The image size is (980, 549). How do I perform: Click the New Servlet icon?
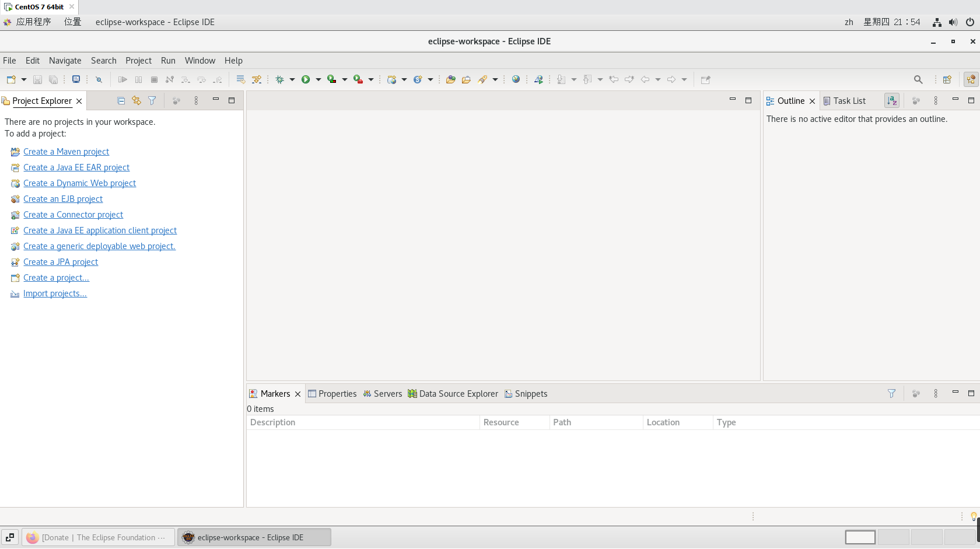418,79
